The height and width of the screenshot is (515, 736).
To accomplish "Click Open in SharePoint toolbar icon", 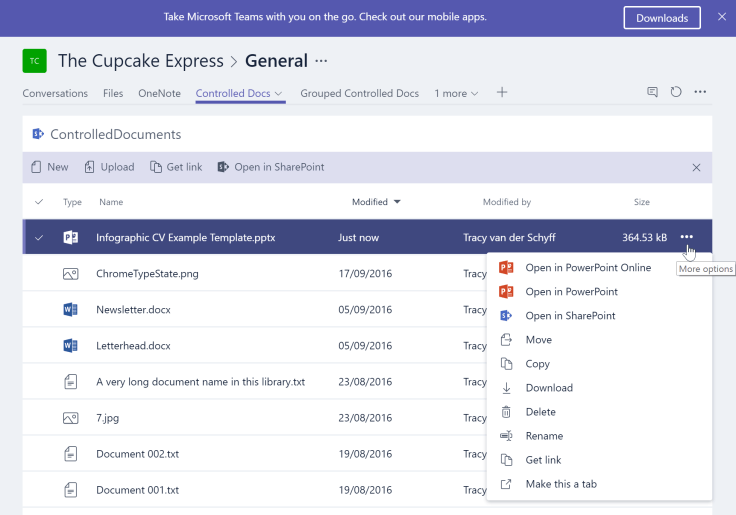I will coord(224,167).
